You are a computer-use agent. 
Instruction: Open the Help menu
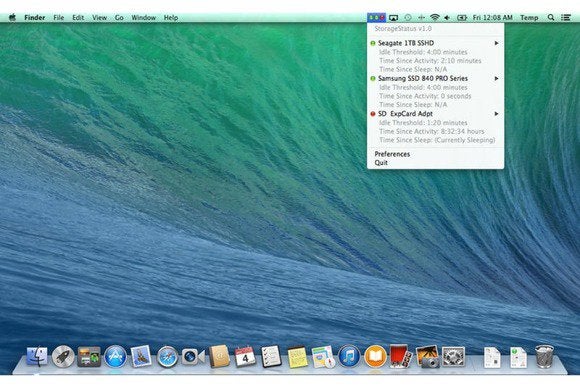point(171,17)
